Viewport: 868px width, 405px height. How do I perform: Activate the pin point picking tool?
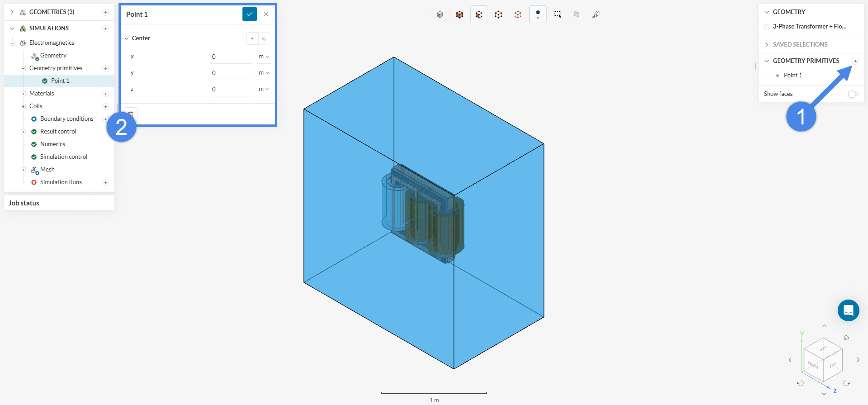[538, 14]
